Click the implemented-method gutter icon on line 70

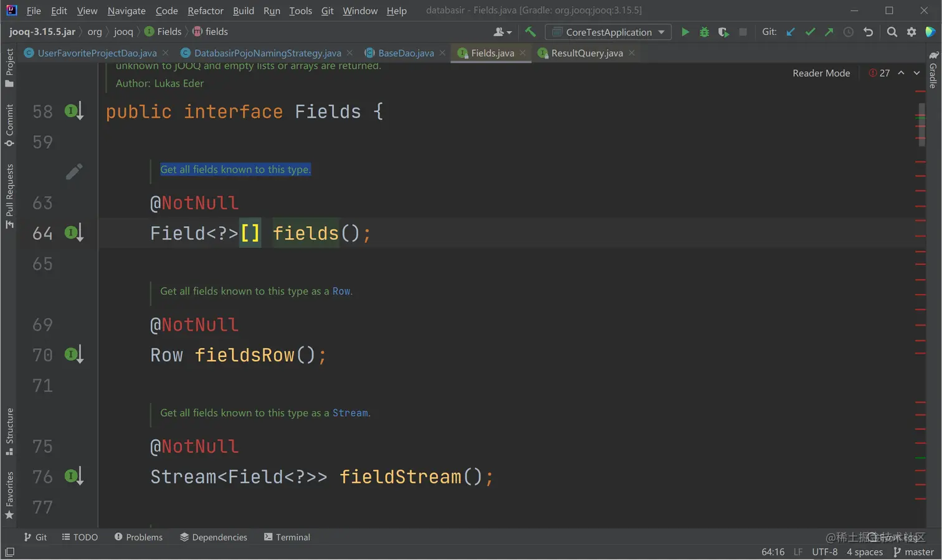pyautogui.click(x=74, y=354)
